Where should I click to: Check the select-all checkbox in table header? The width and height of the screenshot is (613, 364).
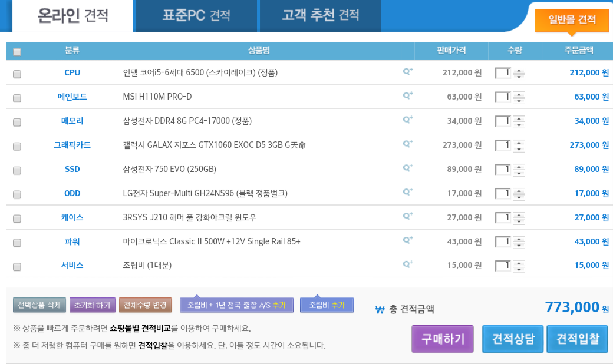point(17,52)
